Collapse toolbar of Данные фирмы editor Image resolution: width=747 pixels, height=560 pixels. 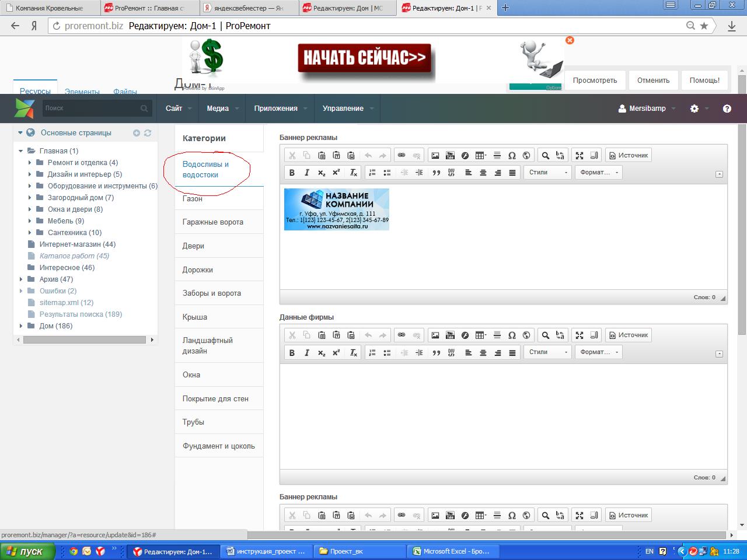[719, 353]
